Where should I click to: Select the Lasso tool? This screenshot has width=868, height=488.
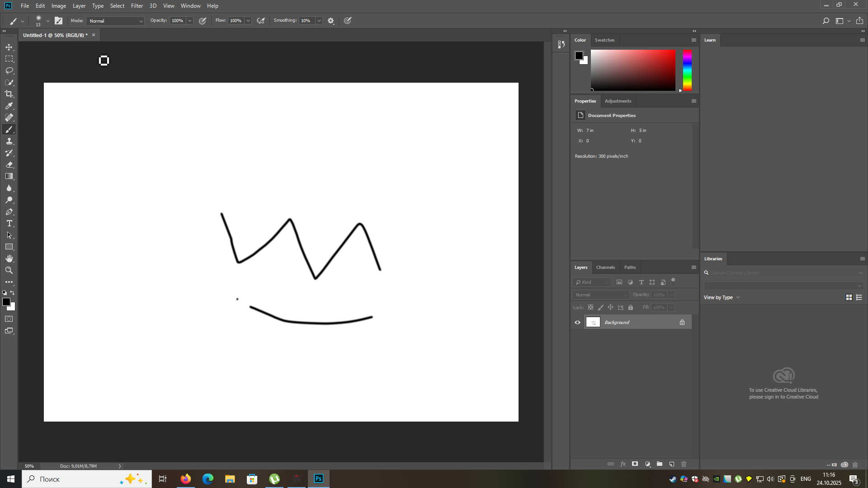[9, 71]
